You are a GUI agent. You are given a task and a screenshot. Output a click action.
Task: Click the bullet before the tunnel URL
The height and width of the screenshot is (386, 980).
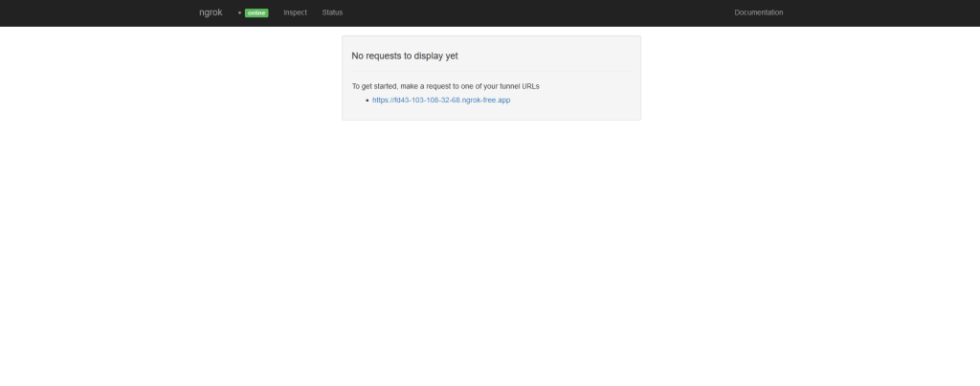[x=367, y=100]
